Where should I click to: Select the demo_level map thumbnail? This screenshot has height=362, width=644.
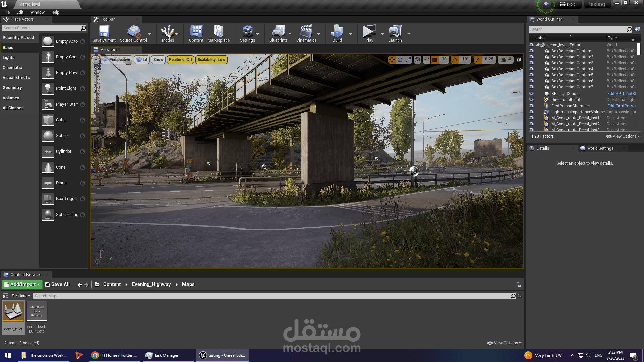pyautogui.click(x=13, y=312)
